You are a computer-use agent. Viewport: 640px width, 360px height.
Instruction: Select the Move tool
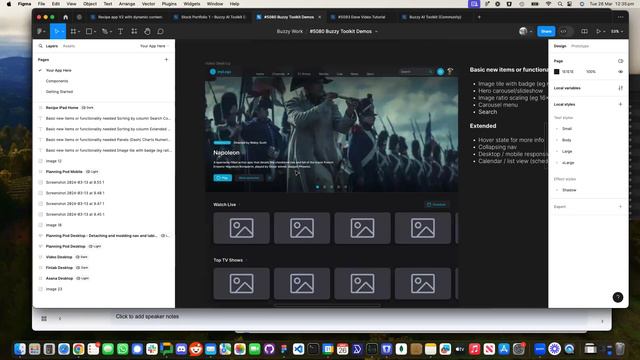pyautogui.click(x=56, y=31)
